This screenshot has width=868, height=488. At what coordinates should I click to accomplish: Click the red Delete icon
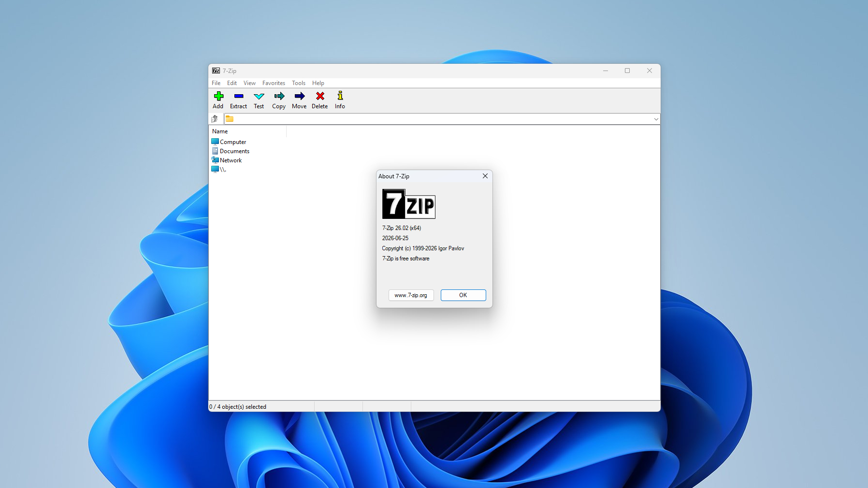320,96
